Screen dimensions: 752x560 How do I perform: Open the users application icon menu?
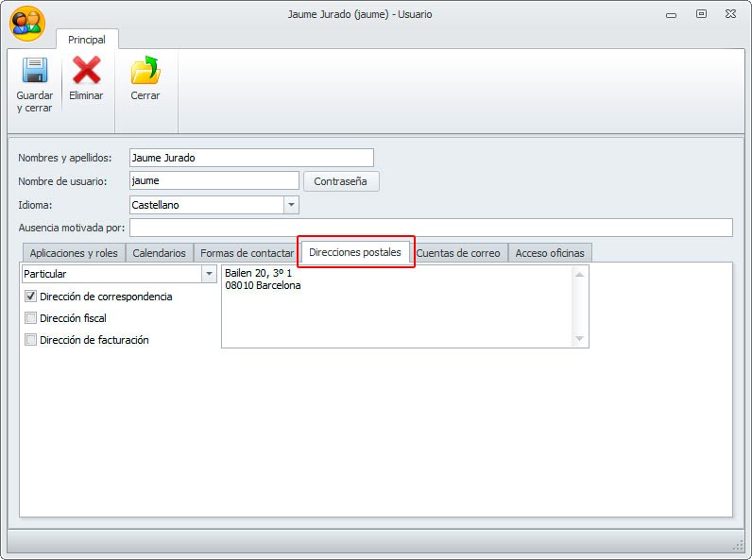pyautogui.click(x=27, y=24)
